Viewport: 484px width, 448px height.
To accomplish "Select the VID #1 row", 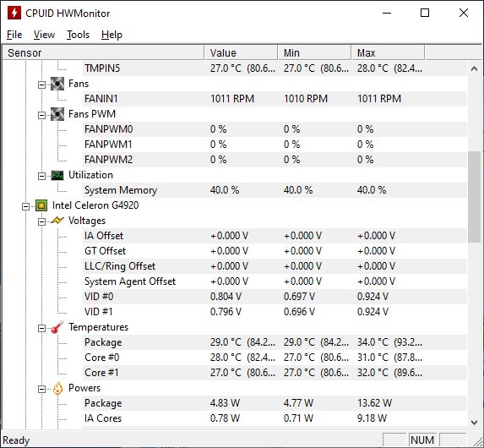I will pos(275,312).
